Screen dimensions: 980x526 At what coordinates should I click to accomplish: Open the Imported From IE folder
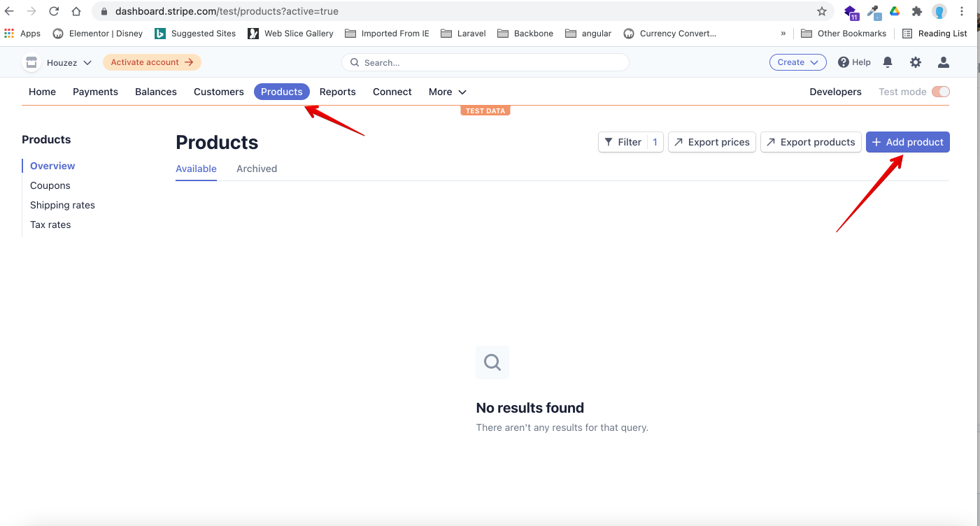pos(387,34)
